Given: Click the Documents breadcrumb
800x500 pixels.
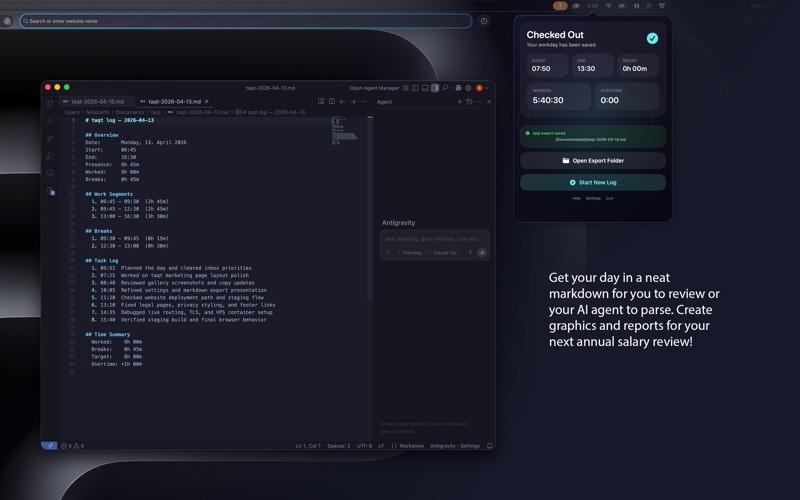Looking at the screenshot, I should point(130,112).
